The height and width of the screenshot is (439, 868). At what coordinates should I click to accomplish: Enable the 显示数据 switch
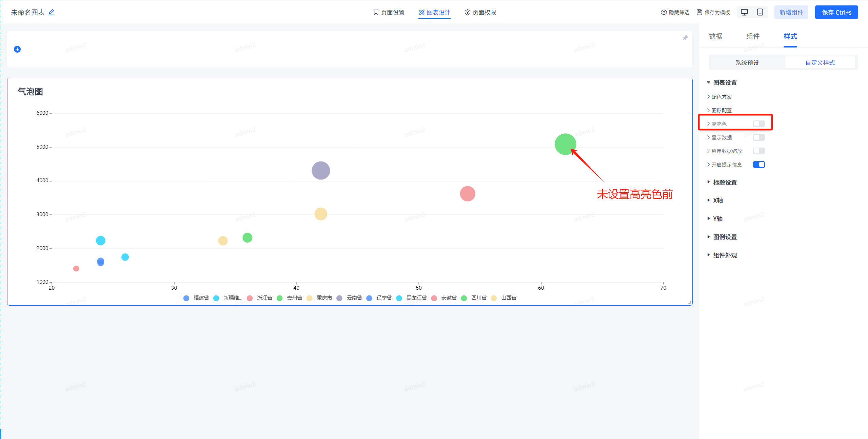pyautogui.click(x=759, y=137)
